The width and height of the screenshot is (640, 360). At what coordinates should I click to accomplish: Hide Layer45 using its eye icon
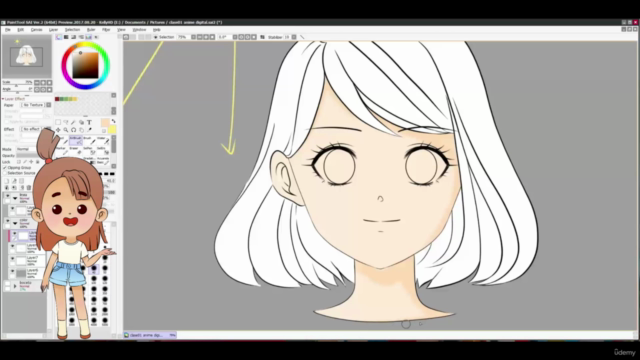click(x=12, y=271)
